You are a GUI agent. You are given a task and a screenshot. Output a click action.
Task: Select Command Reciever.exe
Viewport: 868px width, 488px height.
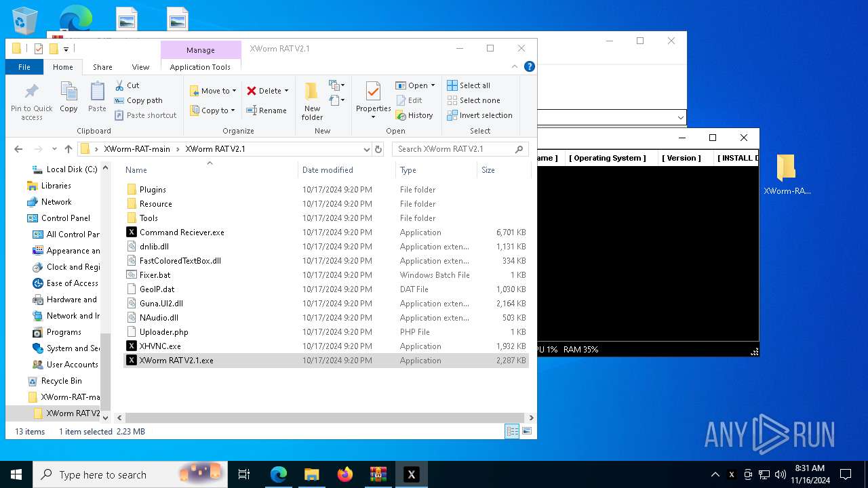[182, 232]
